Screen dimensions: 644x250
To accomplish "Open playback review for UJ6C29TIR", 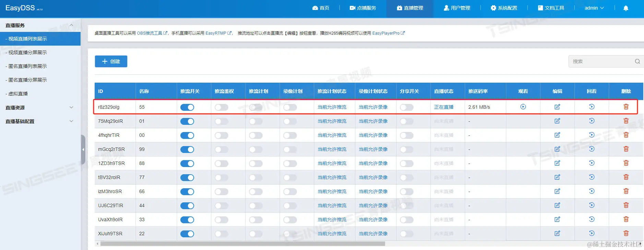I will click(592, 205).
